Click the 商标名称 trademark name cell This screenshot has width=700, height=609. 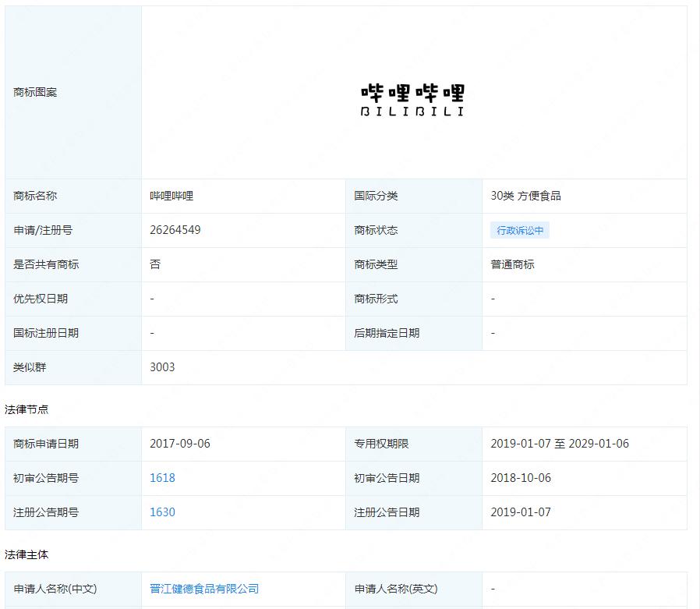(34, 196)
